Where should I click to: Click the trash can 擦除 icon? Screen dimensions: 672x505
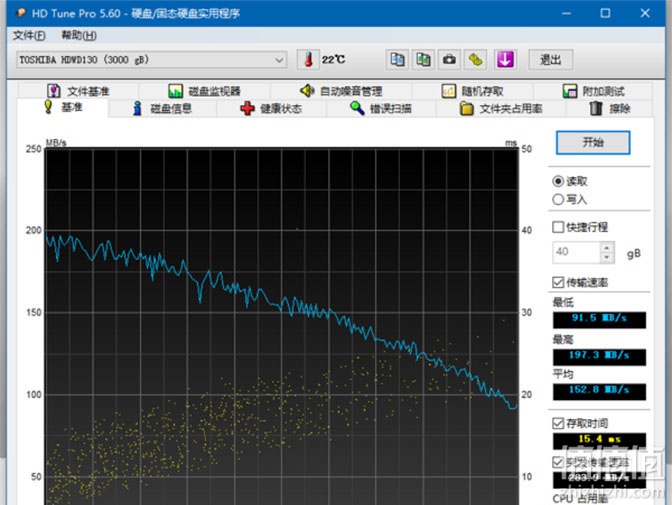pyautogui.click(x=596, y=108)
